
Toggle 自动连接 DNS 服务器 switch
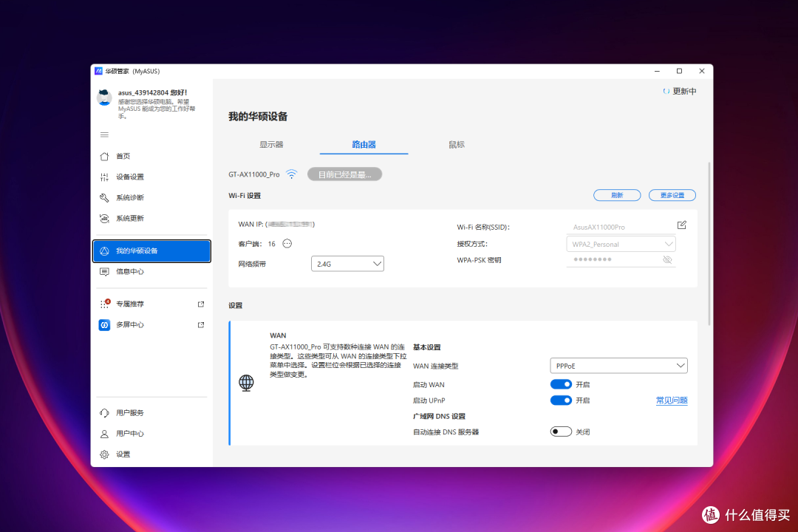[561, 432]
